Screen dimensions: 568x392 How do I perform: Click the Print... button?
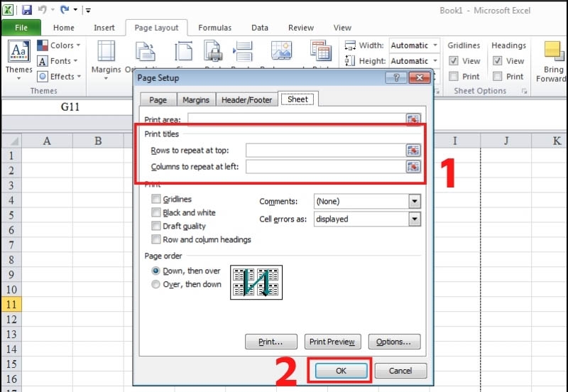click(x=271, y=342)
